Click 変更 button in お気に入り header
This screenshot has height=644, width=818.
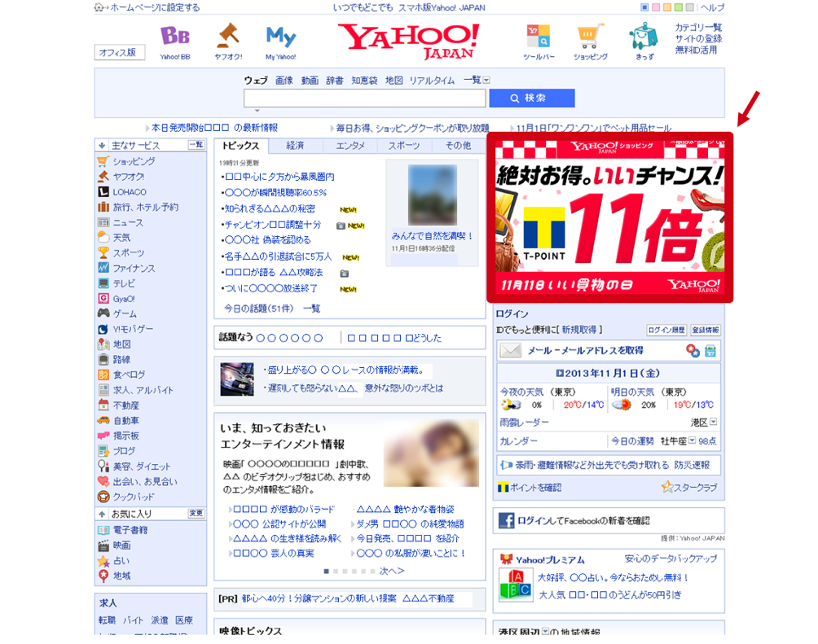(196, 514)
